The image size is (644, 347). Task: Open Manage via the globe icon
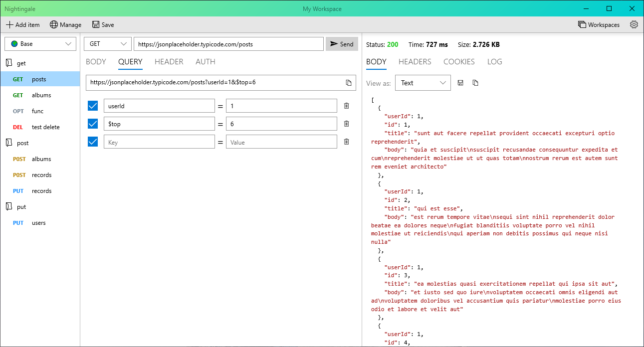pos(54,25)
